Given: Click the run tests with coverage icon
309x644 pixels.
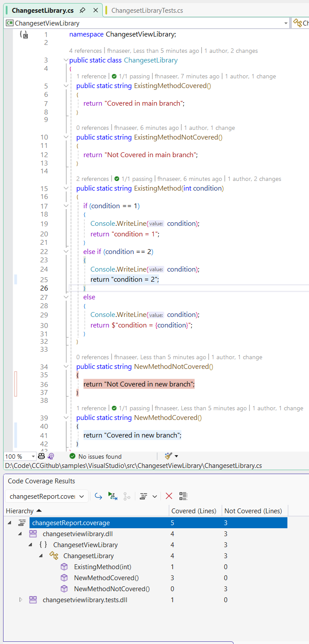Looking at the screenshot, I should click(113, 496).
